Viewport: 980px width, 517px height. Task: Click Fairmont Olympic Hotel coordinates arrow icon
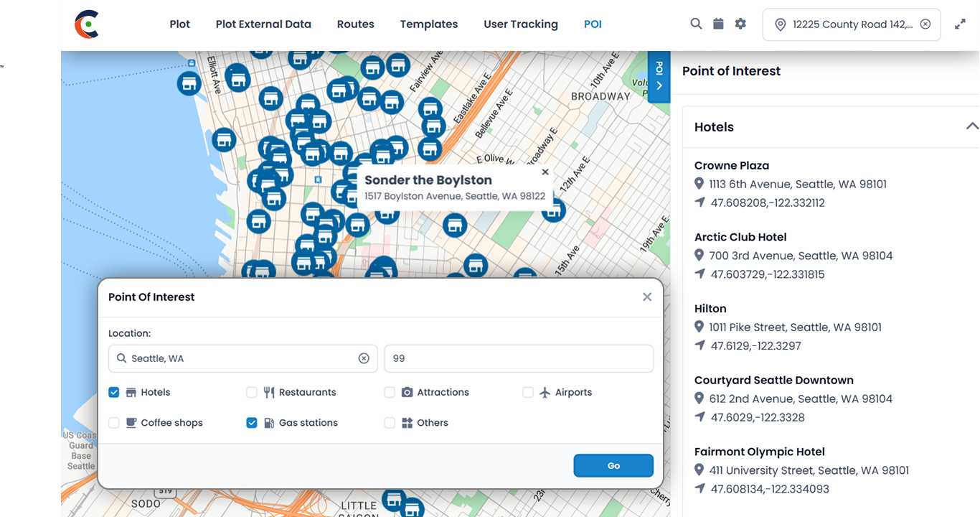point(700,489)
